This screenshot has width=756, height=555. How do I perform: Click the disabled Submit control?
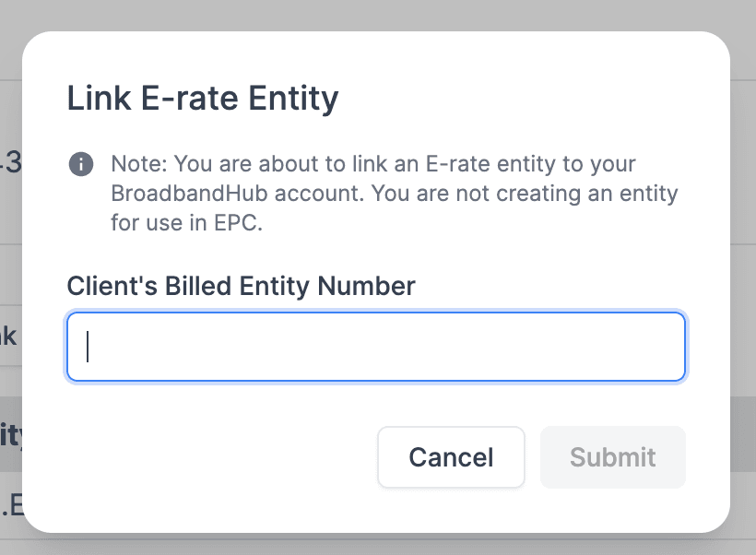[612, 457]
